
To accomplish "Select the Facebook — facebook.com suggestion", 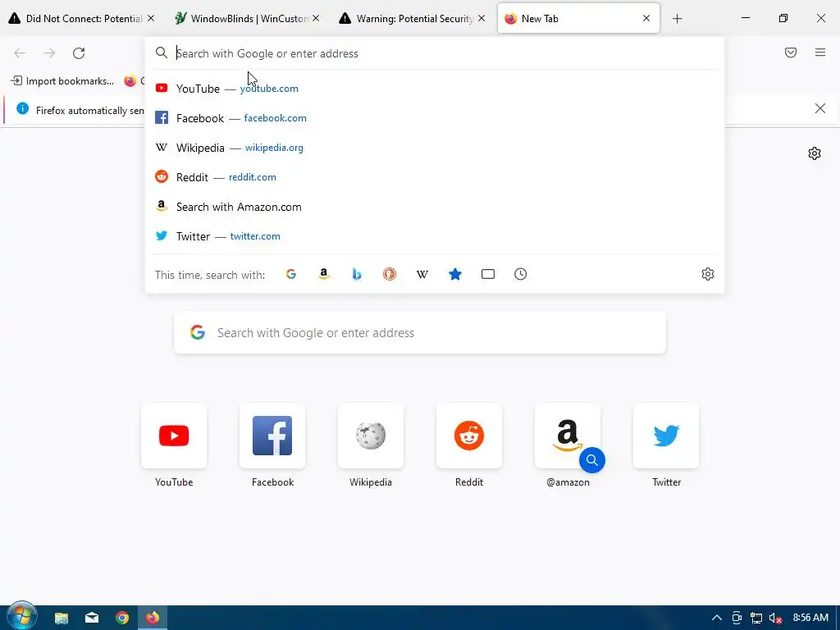I will pos(435,118).
